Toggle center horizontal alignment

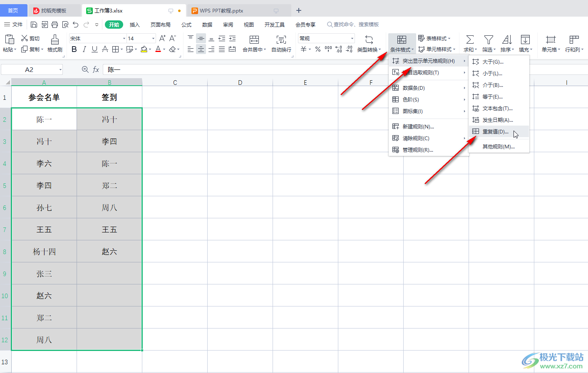coord(201,49)
